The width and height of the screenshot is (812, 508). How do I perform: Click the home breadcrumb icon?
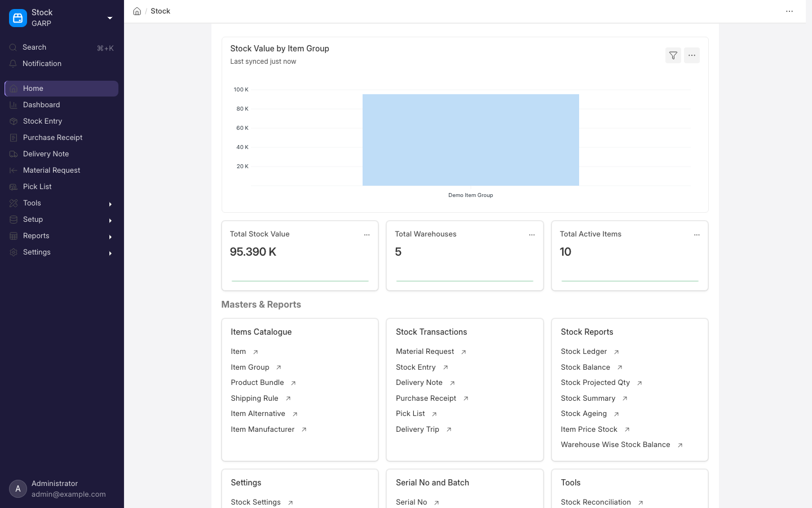coord(137,11)
